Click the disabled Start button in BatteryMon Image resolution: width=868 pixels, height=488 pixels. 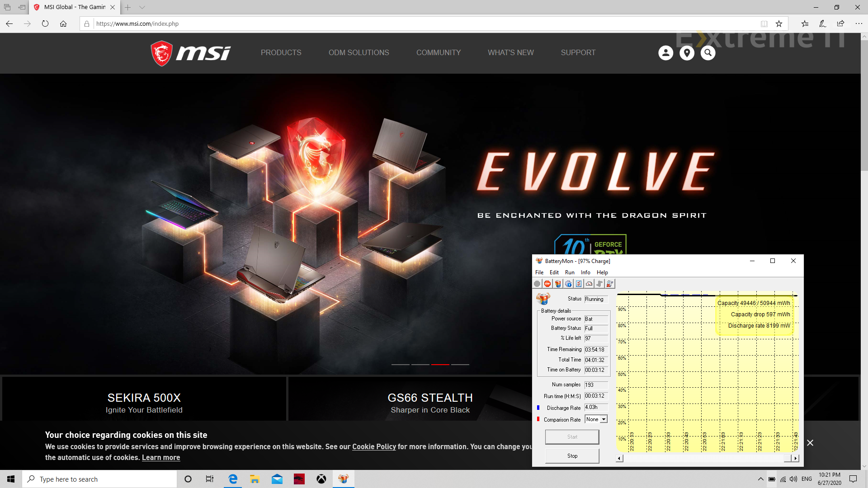[572, 437]
